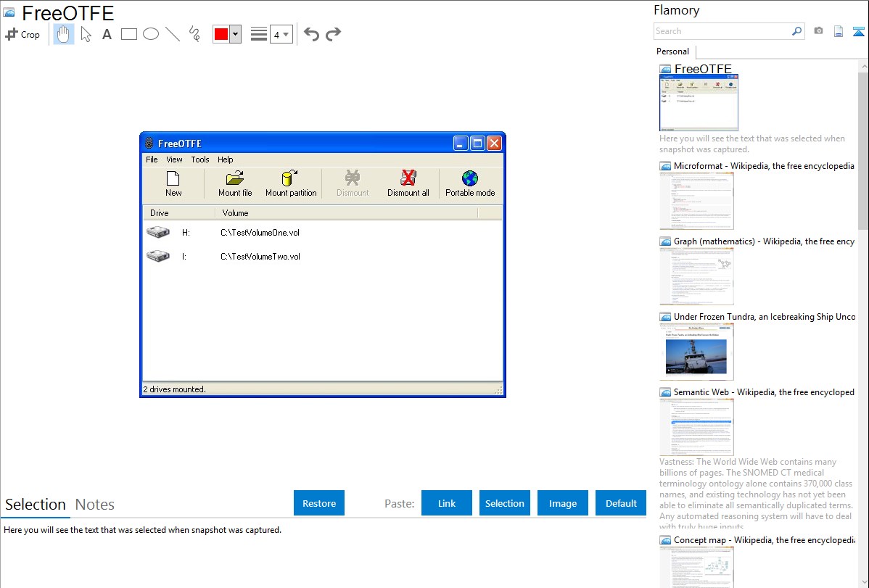Select the straight line tool

173,34
